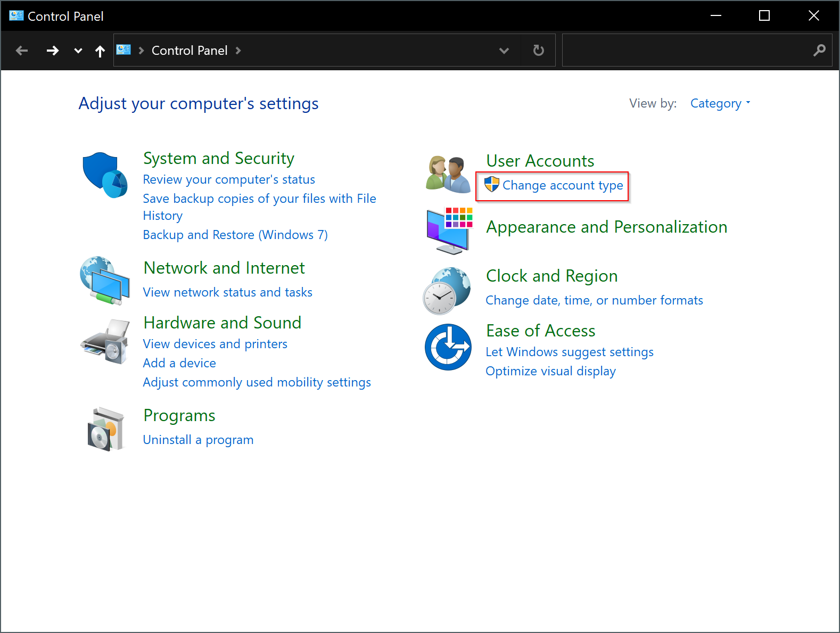Click the Network and Internet globe icon
Screen dimensions: 840x633
point(105,281)
